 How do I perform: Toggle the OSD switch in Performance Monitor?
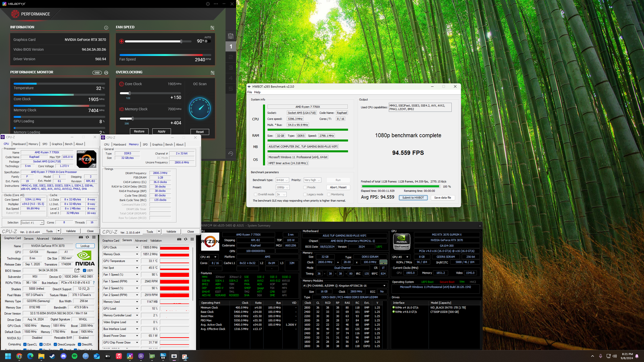coord(97,72)
